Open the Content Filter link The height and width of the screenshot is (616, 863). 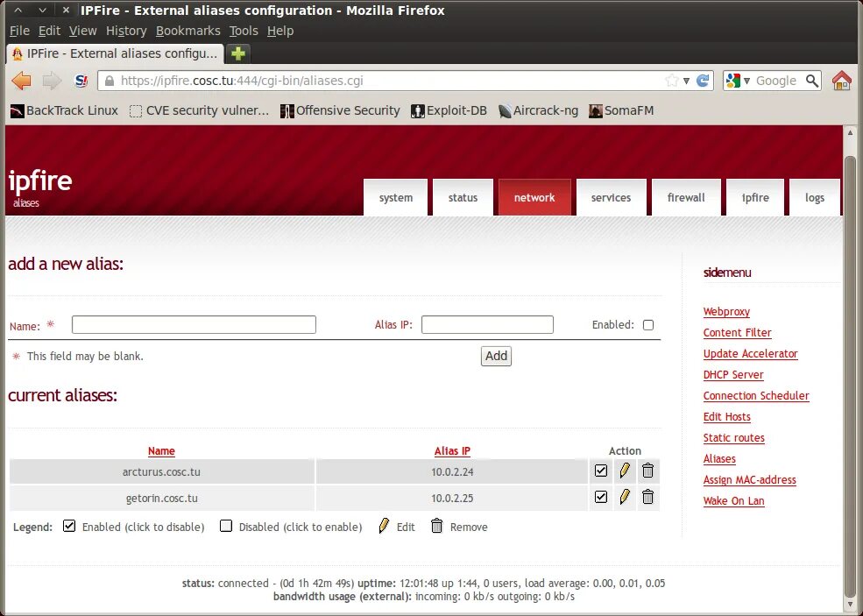[738, 332]
